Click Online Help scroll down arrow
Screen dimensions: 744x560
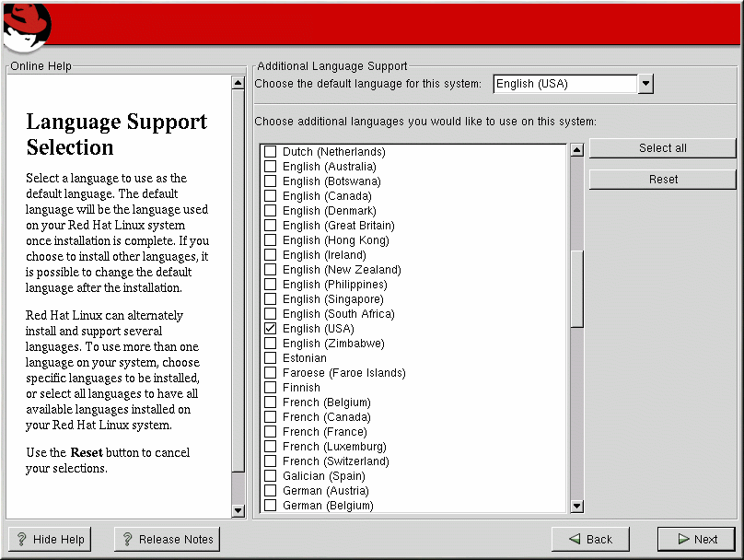click(238, 510)
